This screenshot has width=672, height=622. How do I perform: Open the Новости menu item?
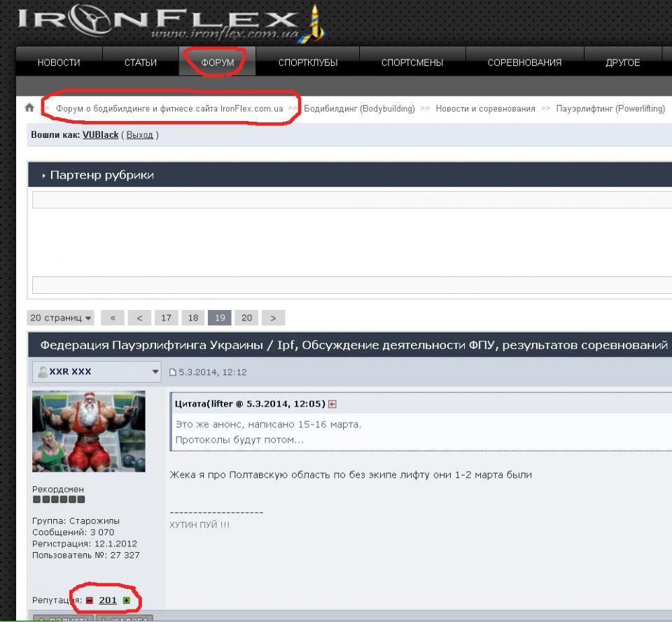click(x=59, y=62)
